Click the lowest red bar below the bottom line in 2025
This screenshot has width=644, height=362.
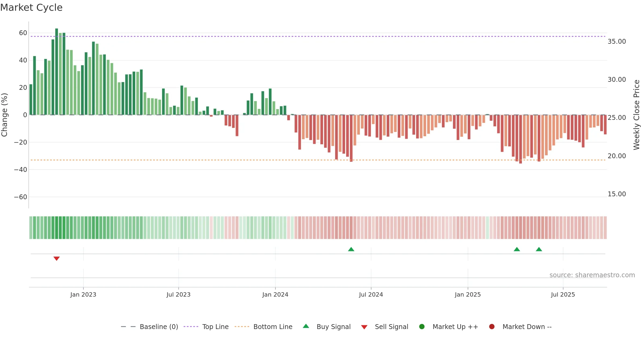[521, 139]
